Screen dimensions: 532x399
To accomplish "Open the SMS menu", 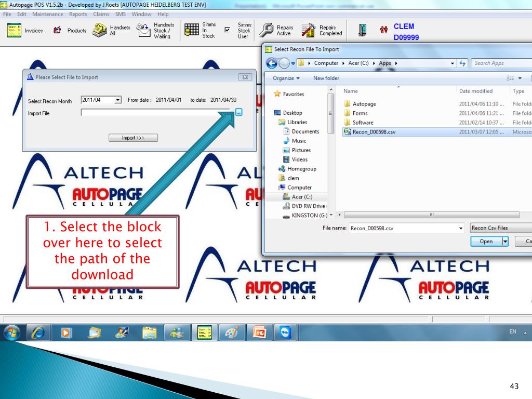I will [x=121, y=14].
